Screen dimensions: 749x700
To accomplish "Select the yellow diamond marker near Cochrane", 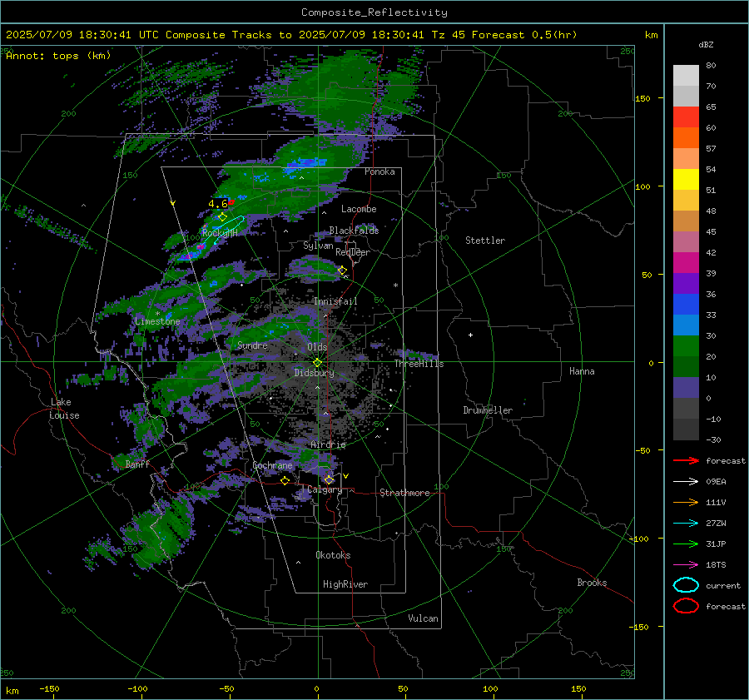I will coord(285,480).
